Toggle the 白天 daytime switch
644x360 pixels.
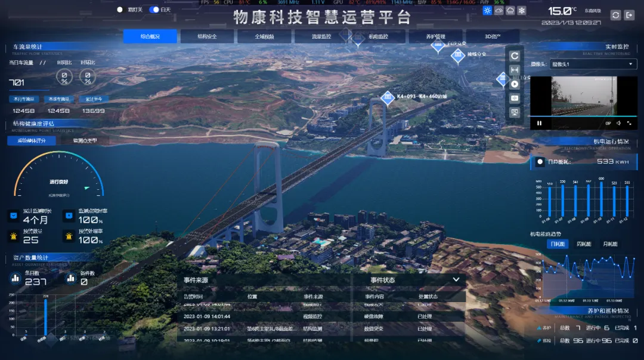click(154, 10)
